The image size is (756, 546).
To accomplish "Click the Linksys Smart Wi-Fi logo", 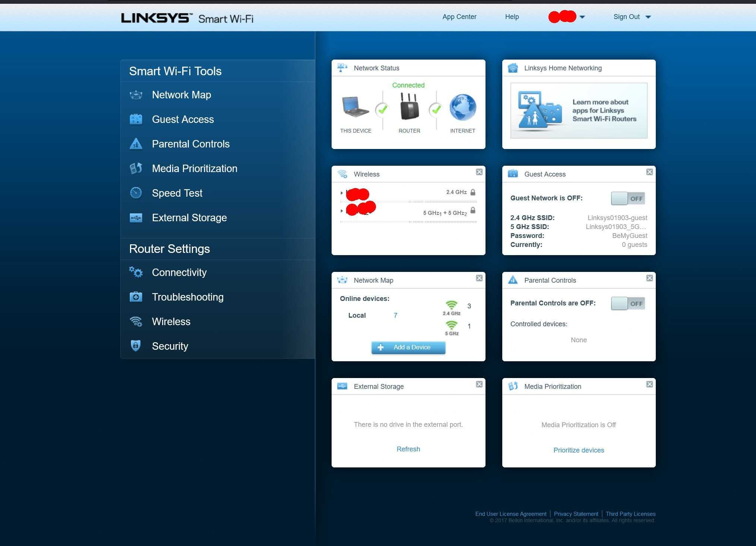I will pyautogui.click(x=187, y=18).
